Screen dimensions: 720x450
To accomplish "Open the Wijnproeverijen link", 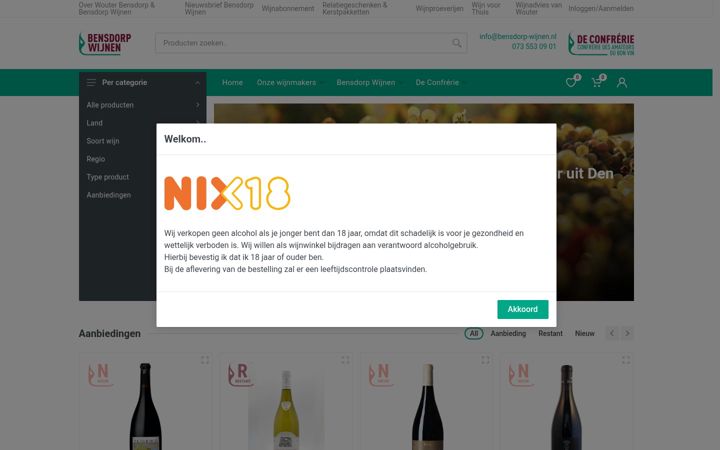I will coord(439,8).
